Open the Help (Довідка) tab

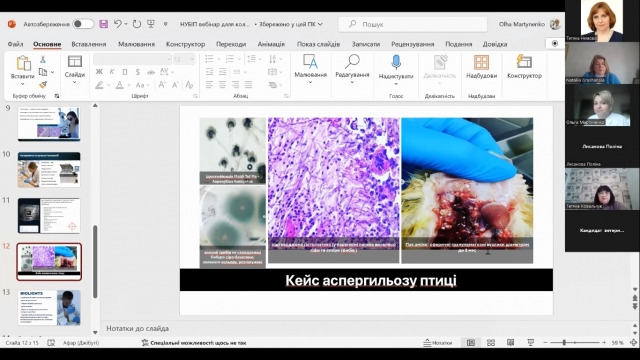(x=495, y=44)
